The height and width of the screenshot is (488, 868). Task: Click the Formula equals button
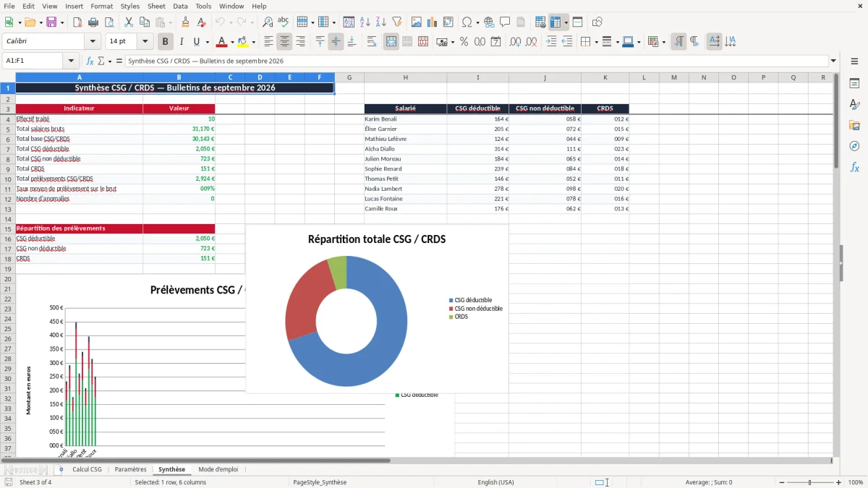click(x=119, y=61)
